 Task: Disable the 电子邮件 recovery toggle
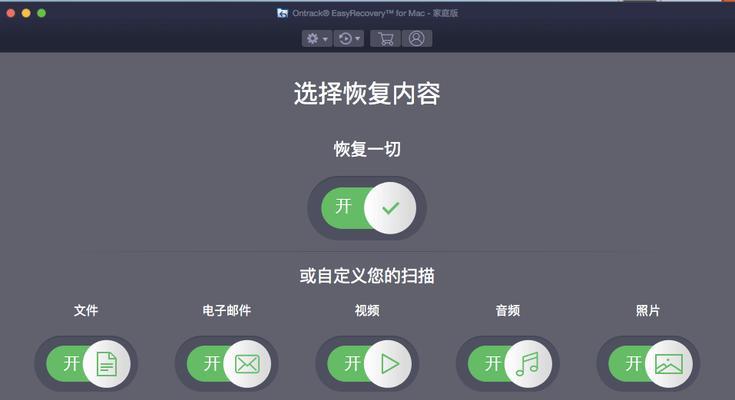click(229, 364)
